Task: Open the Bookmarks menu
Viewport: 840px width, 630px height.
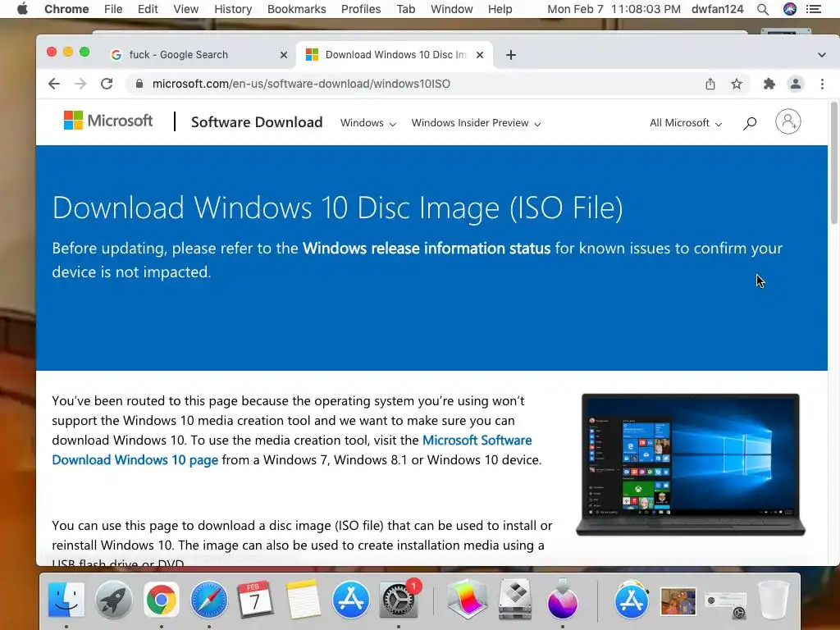Action: pos(297,9)
